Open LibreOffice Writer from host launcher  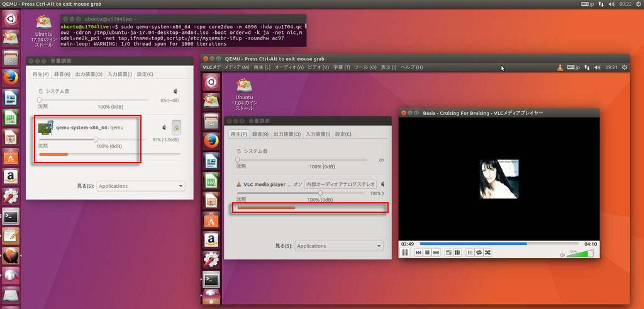[10, 98]
